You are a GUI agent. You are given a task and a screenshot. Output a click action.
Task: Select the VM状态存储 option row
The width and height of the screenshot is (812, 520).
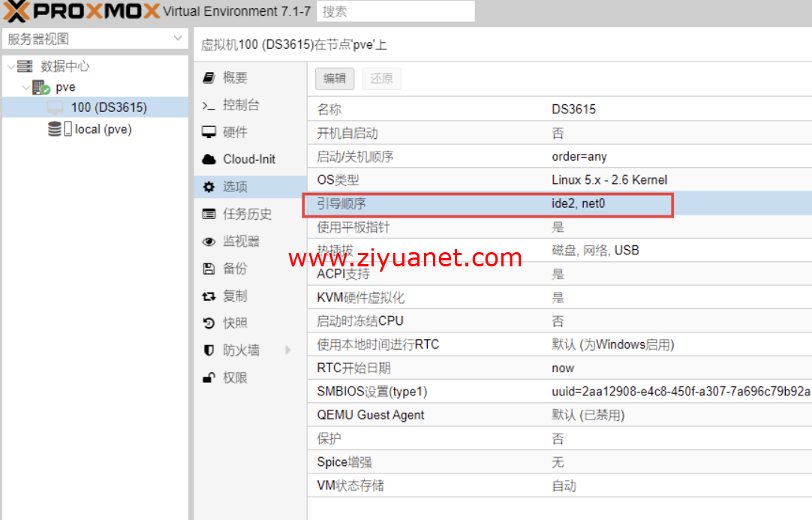click(x=560, y=485)
